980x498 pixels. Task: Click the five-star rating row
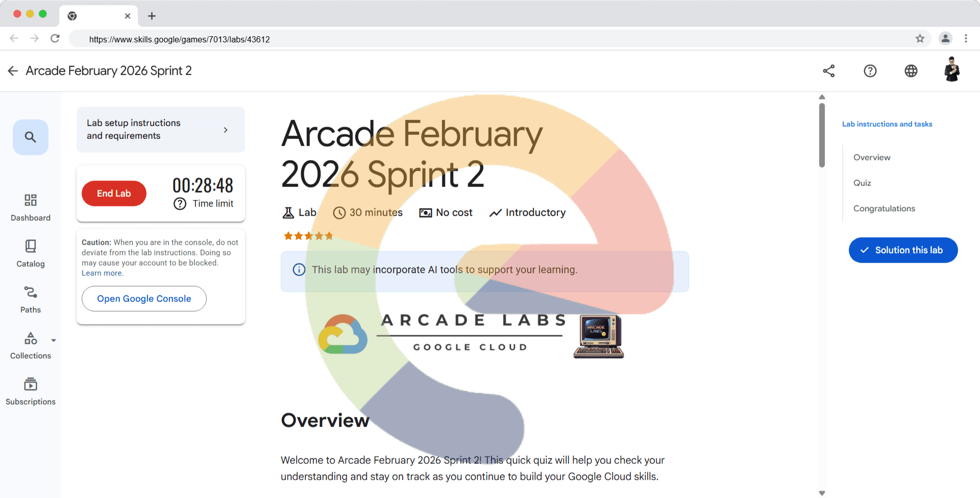point(308,236)
